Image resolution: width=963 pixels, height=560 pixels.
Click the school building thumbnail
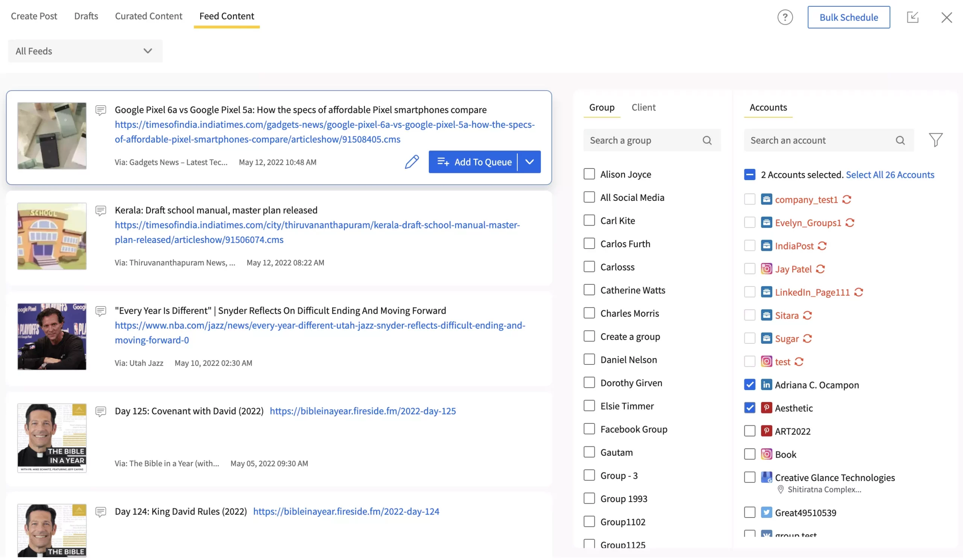tap(52, 236)
